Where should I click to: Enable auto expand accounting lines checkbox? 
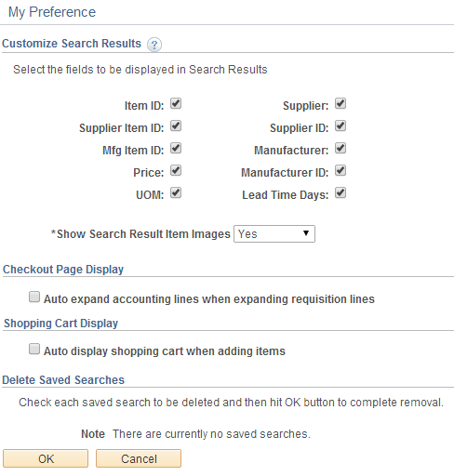coord(34,297)
